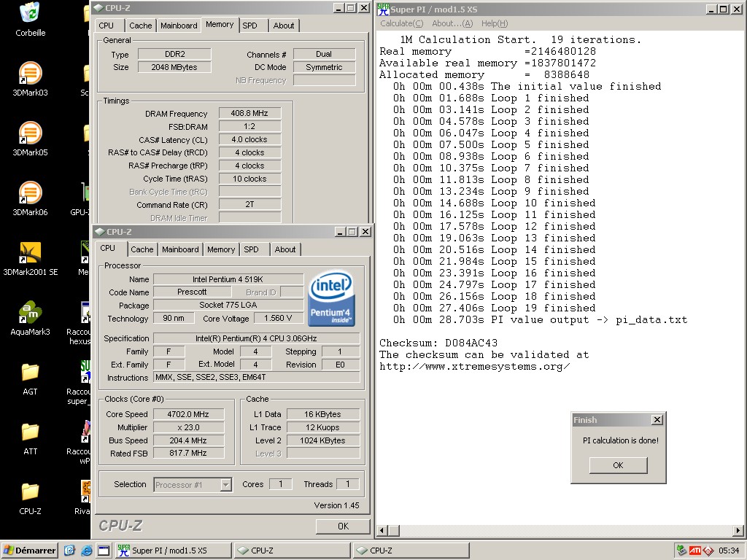Open the quick launch media player icon

pos(69,551)
